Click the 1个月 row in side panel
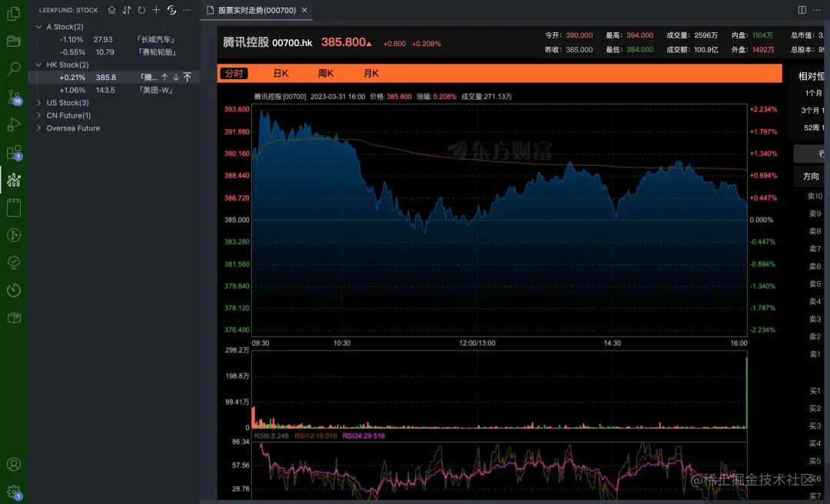 click(x=814, y=93)
